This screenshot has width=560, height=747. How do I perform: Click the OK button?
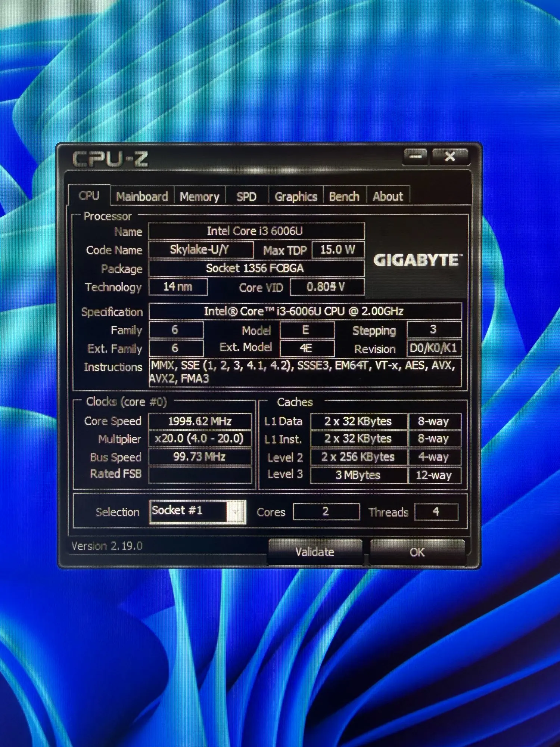[417, 552]
